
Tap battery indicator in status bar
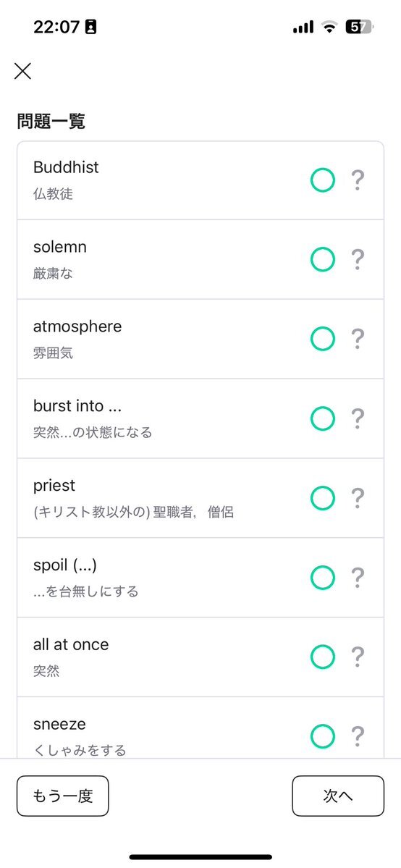click(x=360, y=27)
